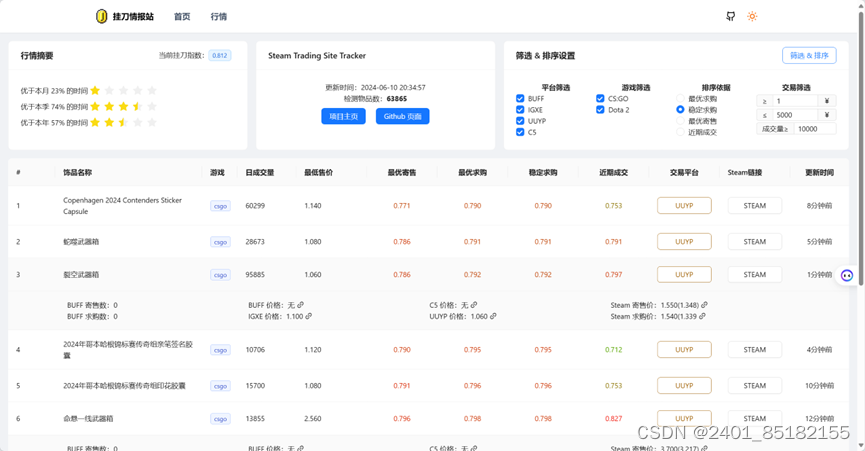Open link icon next to Steam 寄售价 1.550
This screenshot has width=865, height=451.
[x=704, y=305]
